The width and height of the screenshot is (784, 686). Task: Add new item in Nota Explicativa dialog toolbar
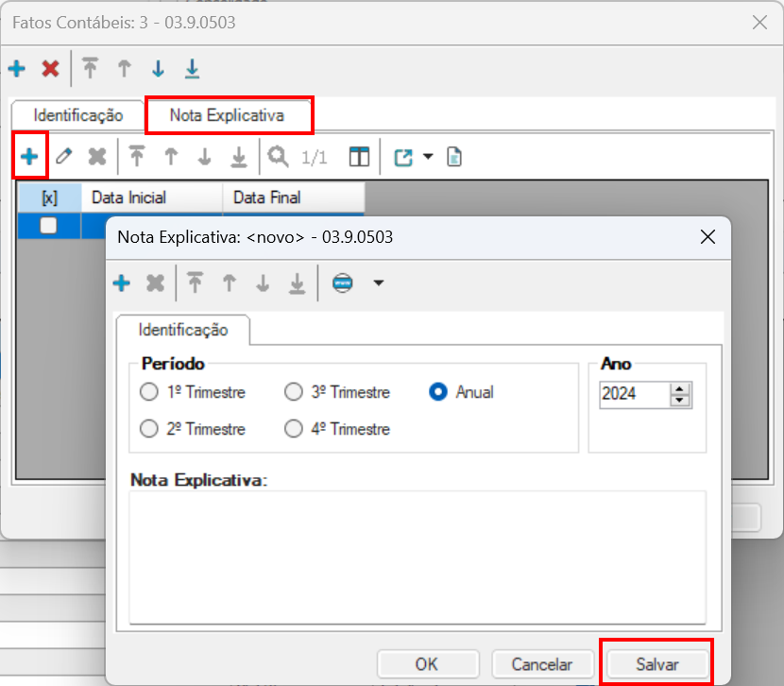tap(122, 283)
